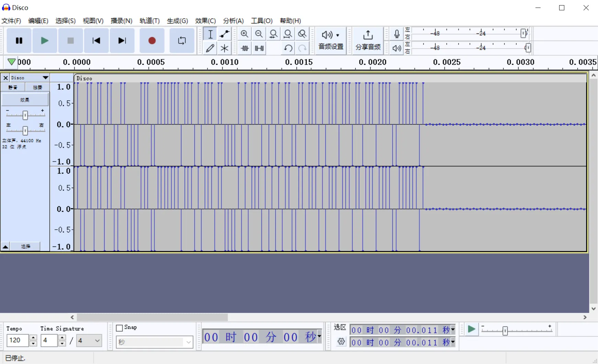Click the red Record button
Image resolution: width=598 pixels, height=364 pixels.
click(152, 41)
